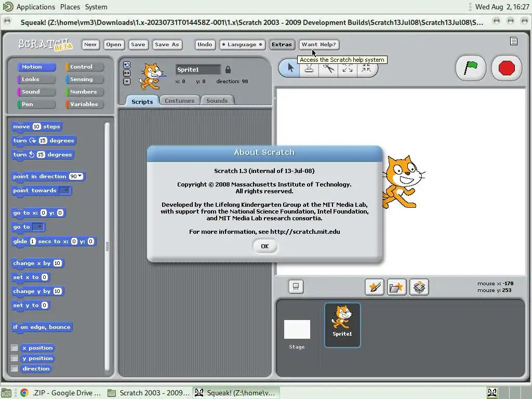Switch to ZIP - Google Drive taskbar window
Viewport: 532px width, 399px height.
61,393
